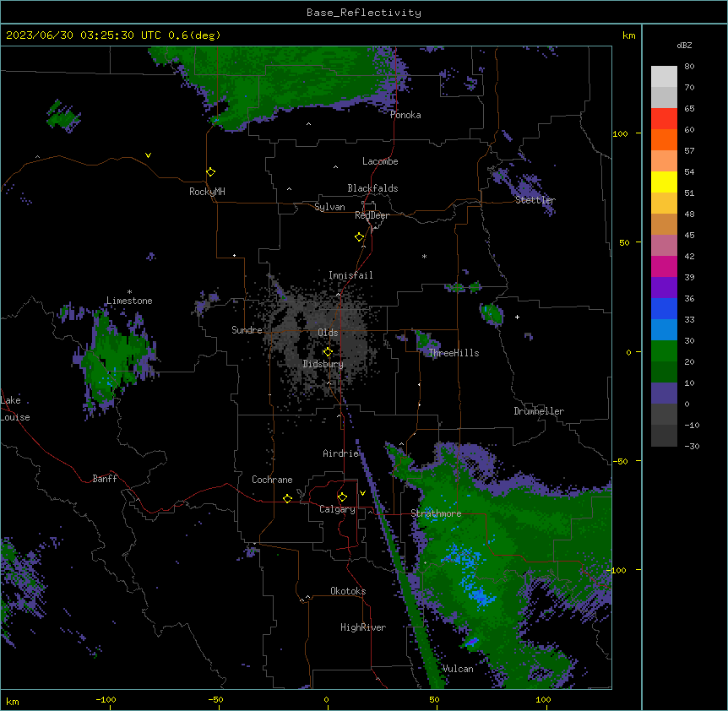Click the Innisfail city label
The image size is (728, 711).
[350, 275]
